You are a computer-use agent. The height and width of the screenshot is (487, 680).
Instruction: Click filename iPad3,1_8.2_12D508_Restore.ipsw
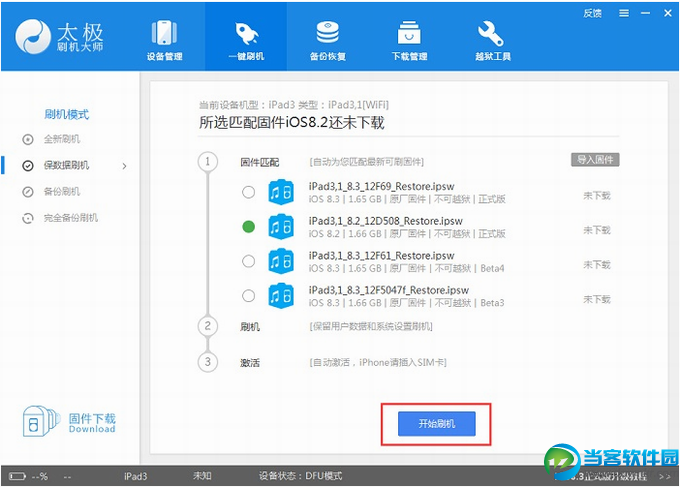click(x=386, y=221)
